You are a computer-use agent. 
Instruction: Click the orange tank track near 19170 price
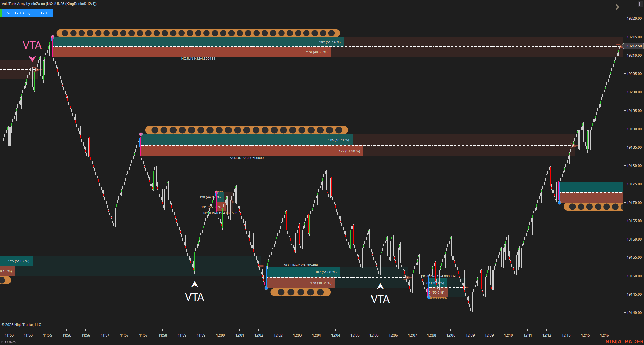tap(593, 206)
